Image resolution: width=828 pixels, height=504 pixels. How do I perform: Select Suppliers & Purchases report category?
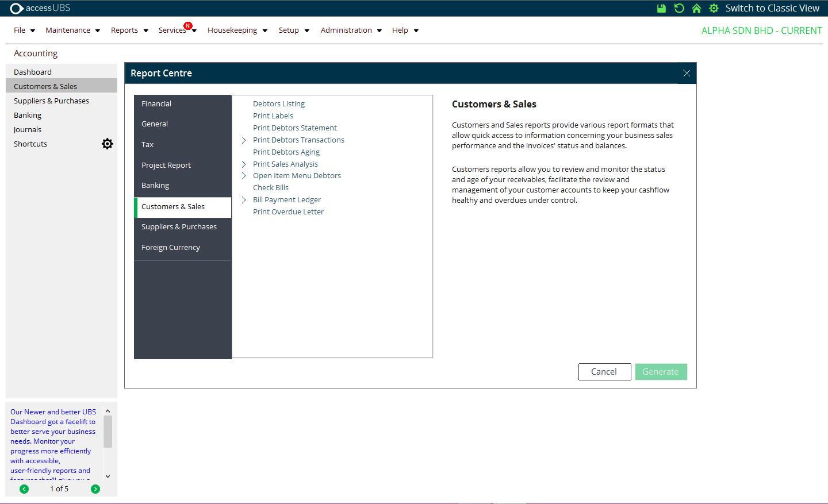[179, 227]
